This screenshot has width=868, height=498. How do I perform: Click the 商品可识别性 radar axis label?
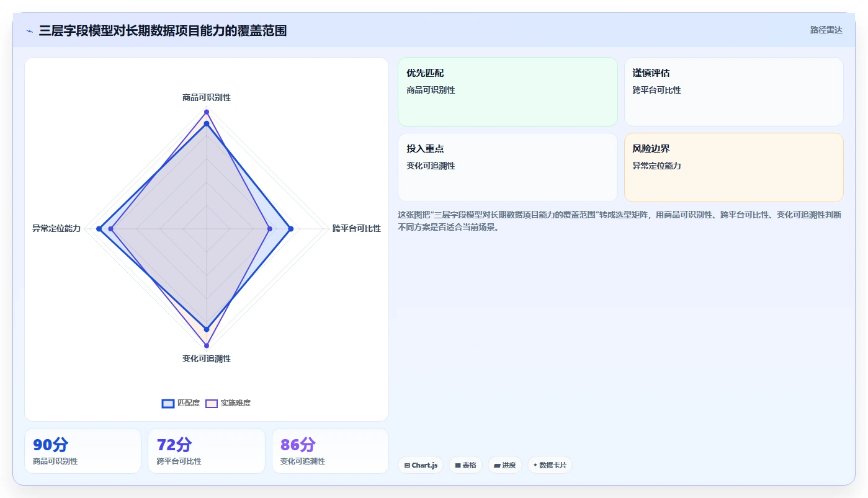tap(207, 97)
